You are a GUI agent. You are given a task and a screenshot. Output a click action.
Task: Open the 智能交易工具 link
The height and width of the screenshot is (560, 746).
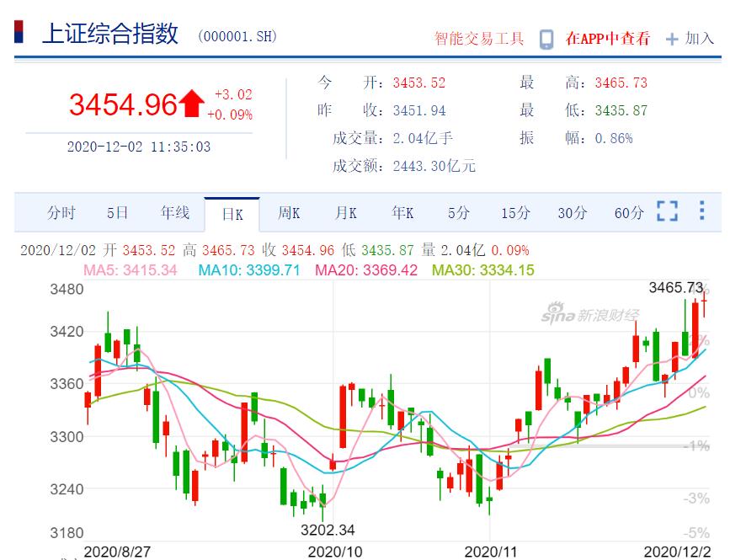tap(479, 39)
